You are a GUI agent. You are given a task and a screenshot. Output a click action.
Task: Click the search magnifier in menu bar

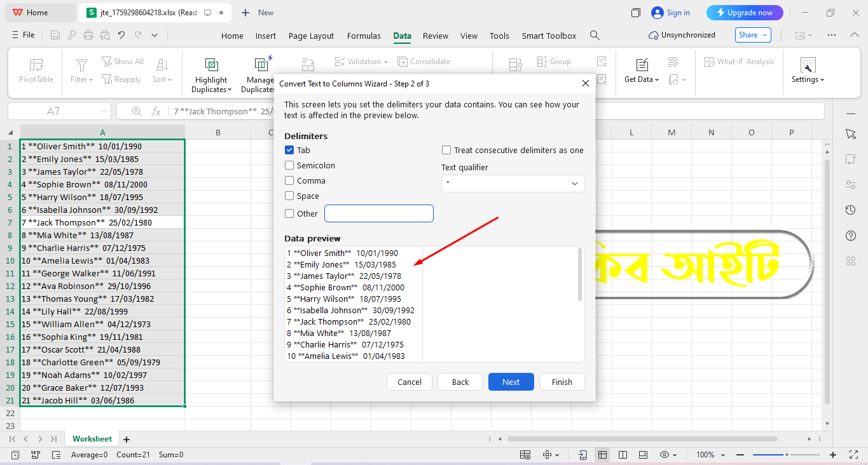(x=595, y=36)
